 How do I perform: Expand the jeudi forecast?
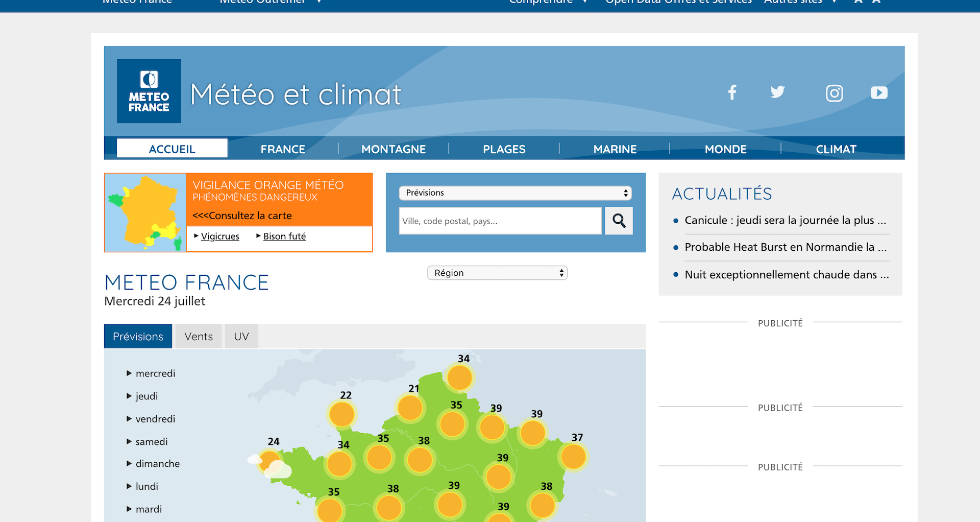(142, 396)
